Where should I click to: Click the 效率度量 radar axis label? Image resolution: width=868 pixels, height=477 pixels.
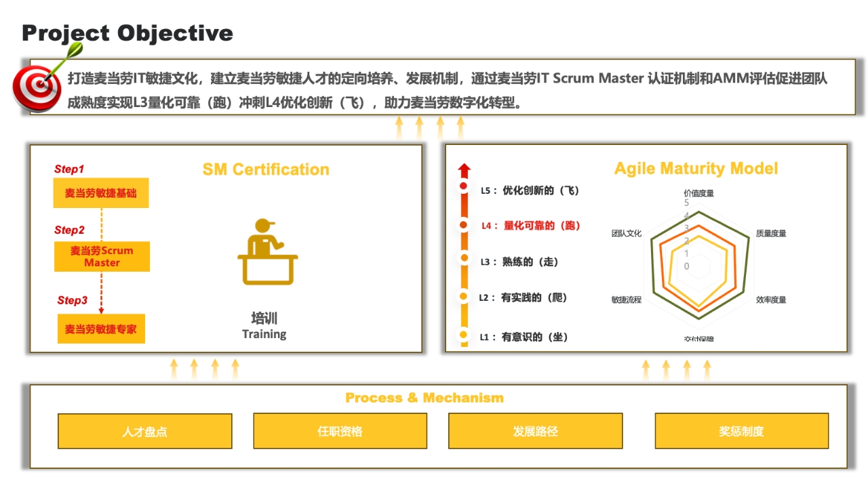[771, 299]
